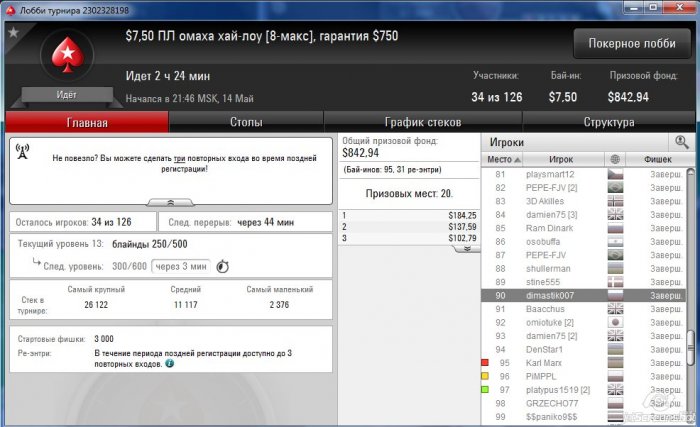This screenshot has width=700, height=427.
Task: Click the broadcast antenna icon
Action: click(x=22, y=151)
